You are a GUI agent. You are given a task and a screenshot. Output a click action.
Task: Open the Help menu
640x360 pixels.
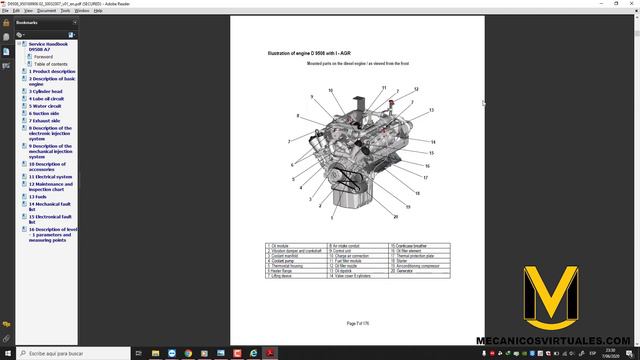coord(98,11)
